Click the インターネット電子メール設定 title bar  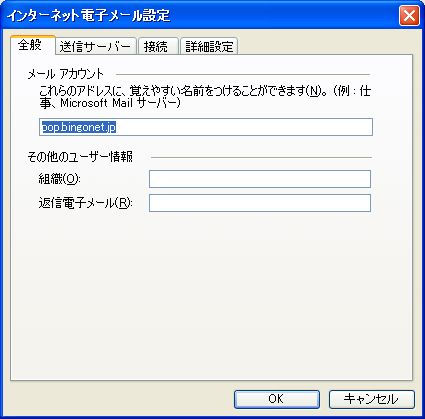click(x=200, y=15)
